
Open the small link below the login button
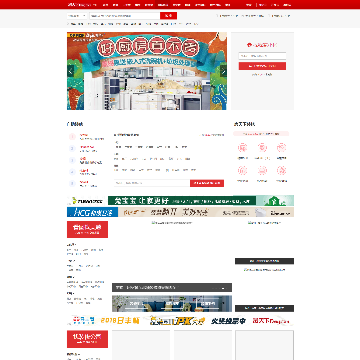pyautogui.click(x=262, y=74)
